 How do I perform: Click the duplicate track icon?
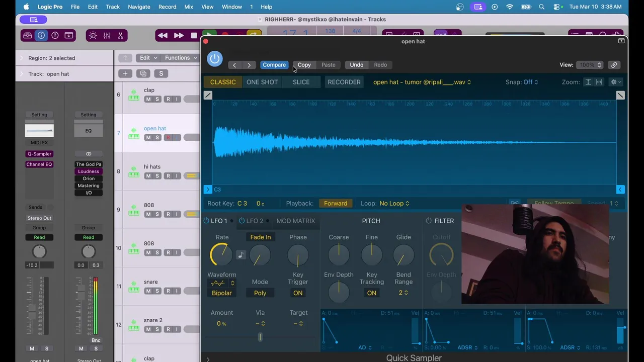[x=143, y=74]
